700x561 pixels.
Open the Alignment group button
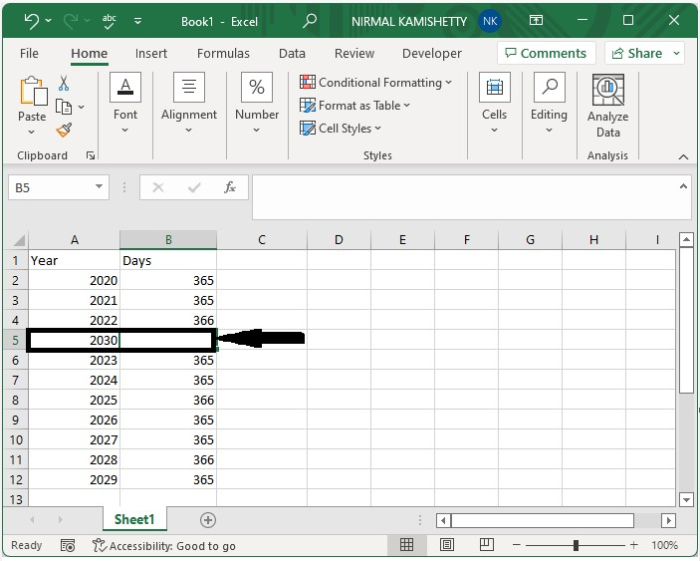189,103
